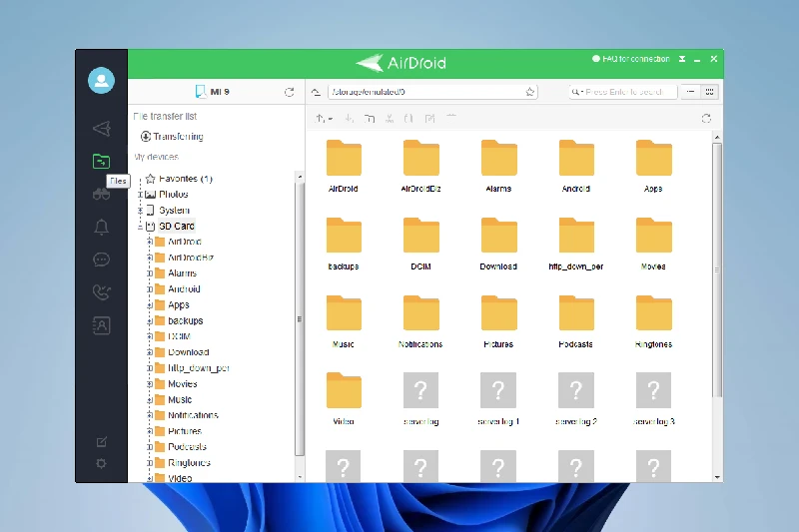Image resolution: width=799 pixels, height=532 pixels.
Task: Switch to list view layout
Action: point(691,92)
